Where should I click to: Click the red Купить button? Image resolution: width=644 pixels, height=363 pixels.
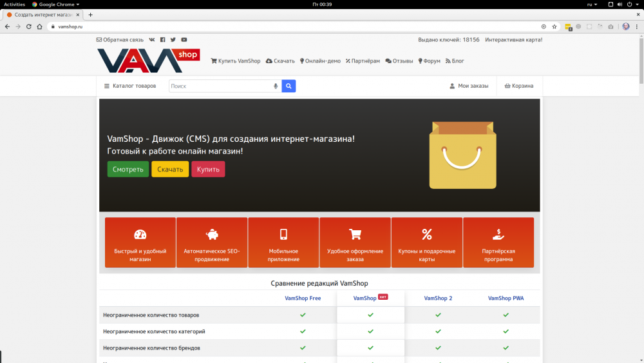point(208,170)
